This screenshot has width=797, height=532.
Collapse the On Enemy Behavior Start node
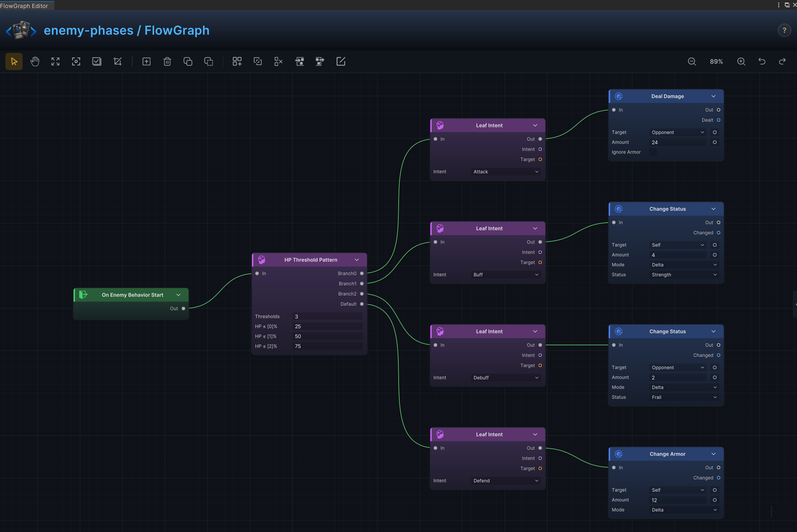coord(178,295)
